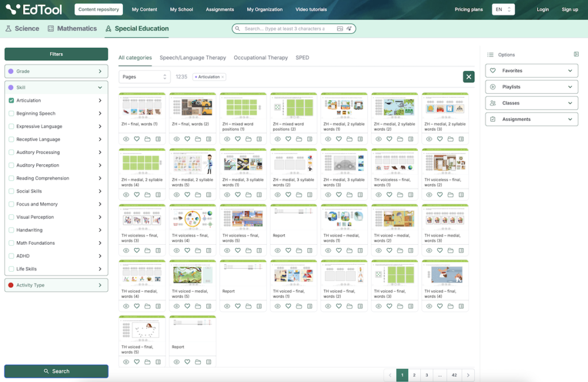Click the EdTool logo
Viewport: 588px width, 382px height.
pyautogui.click(x=34, y=9)
